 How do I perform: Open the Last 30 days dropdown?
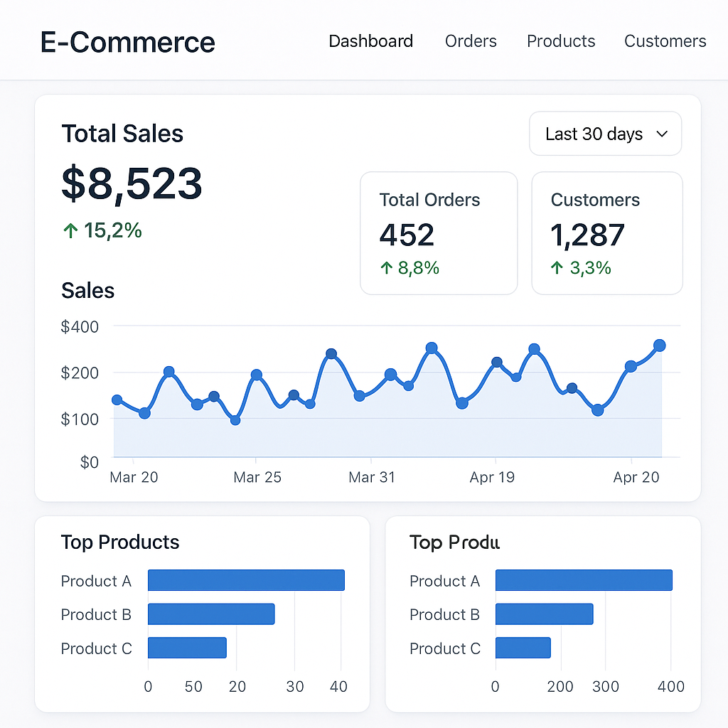pyautogui.click(x=605, y=134)
